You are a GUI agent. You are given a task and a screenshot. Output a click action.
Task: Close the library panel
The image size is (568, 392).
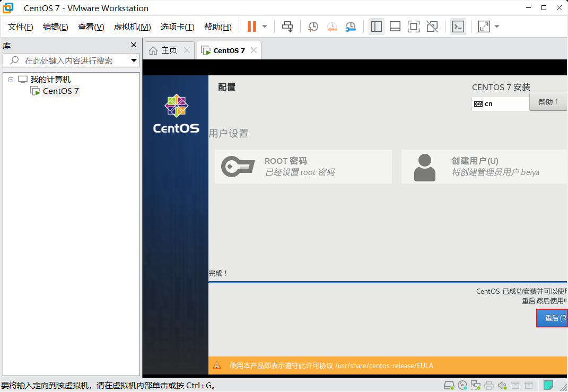click(x=134, y=45)
